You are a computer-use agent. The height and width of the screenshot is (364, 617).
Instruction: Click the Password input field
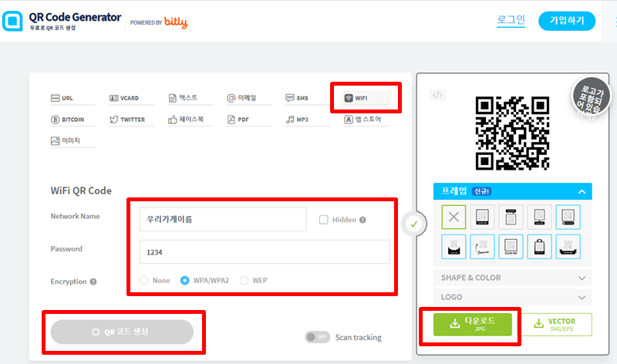coord(265,252)
